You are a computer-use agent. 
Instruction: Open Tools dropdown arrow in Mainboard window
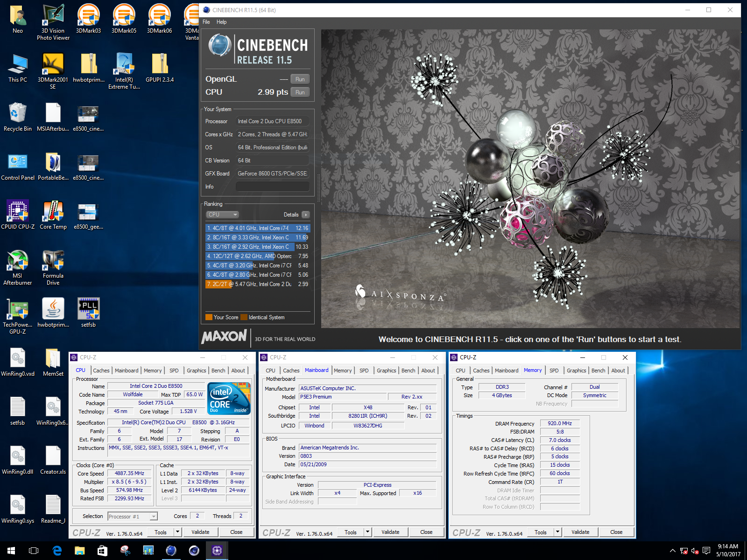(367, 532)
